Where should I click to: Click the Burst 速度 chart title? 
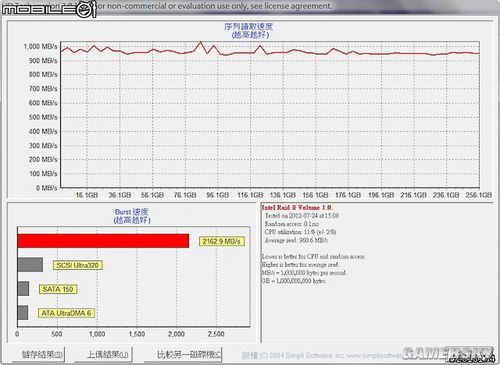click(x=132, y=216)
